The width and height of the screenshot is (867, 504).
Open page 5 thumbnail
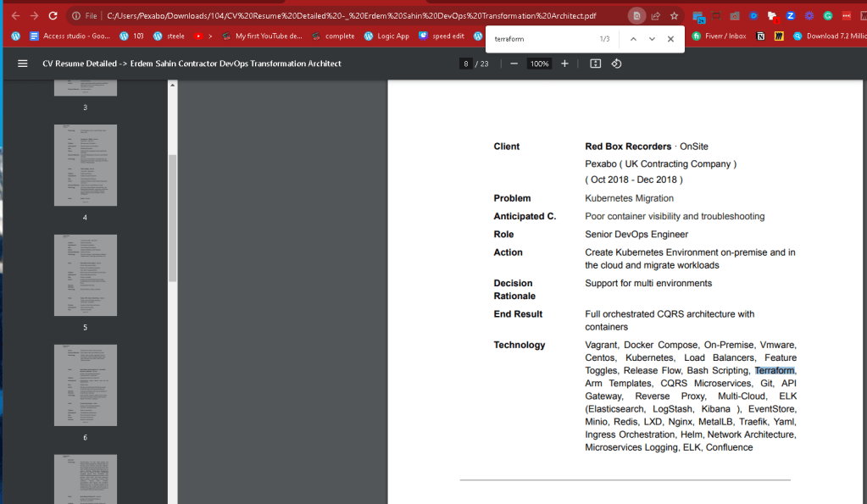pos(85,275)
